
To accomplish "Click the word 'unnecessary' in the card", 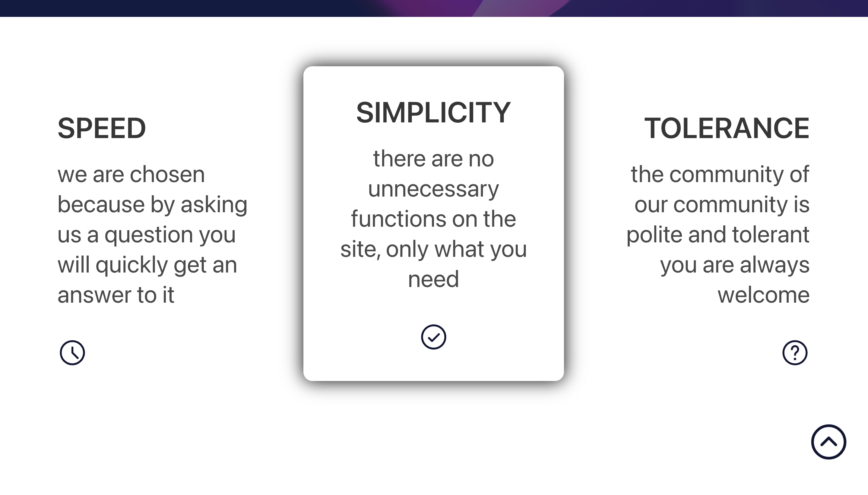I will (x=433, y=189).
